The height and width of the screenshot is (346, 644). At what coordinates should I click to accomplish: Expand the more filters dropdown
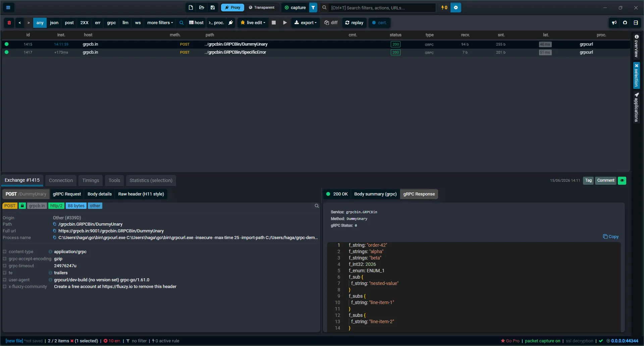[160, 22]
